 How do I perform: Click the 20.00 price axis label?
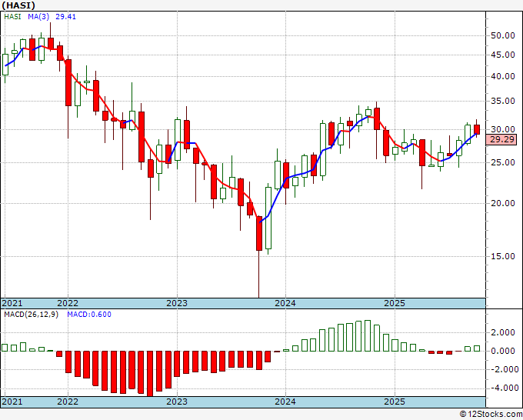coord(503,204)
